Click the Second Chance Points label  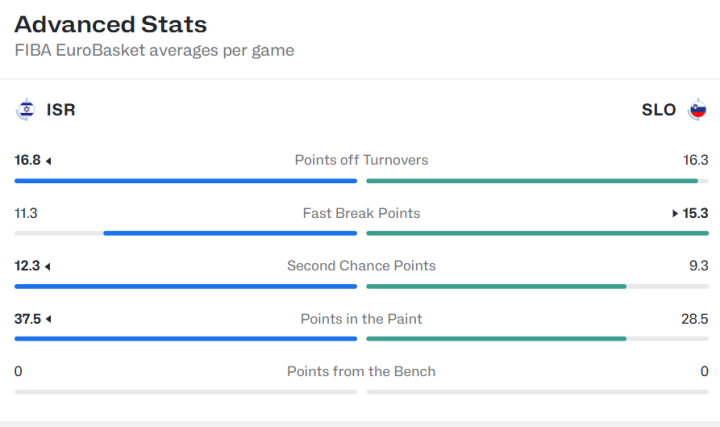click(361, 265)
